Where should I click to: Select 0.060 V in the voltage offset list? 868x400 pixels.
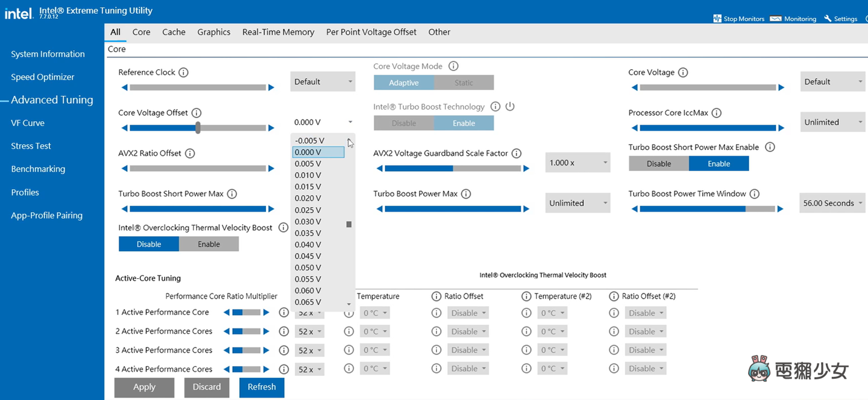point(318,290)
